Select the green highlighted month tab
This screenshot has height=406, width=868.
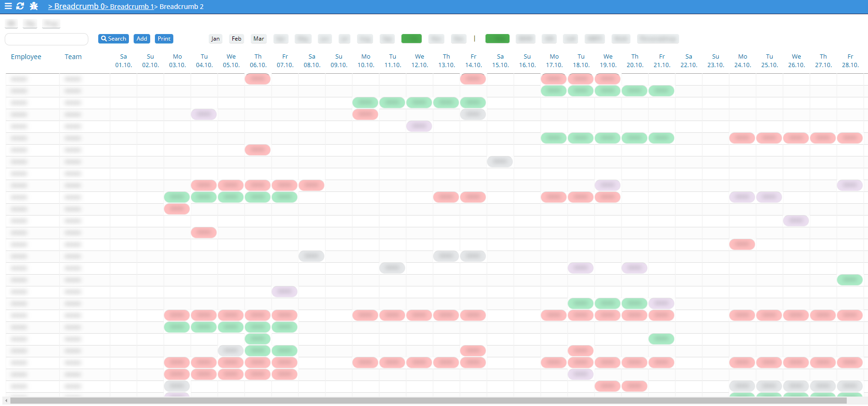pos(411,39)
